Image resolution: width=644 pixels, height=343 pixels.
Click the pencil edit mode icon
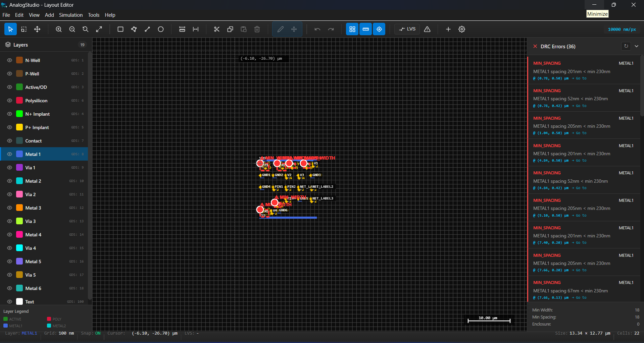pyautogui.click(x=281, y=29)
